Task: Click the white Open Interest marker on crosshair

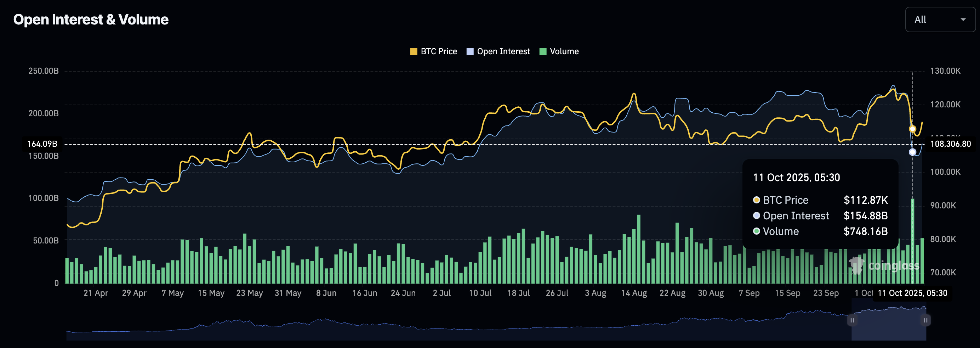Action: tap(912, 152)
